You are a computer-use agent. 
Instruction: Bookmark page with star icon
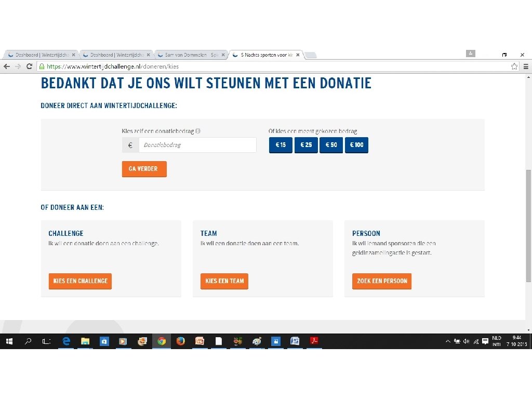(514, 66)
